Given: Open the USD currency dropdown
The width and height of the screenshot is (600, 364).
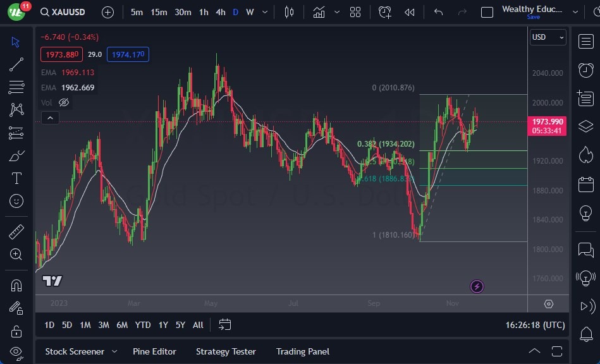Looking at the screenshot, I should click(548, 37).
